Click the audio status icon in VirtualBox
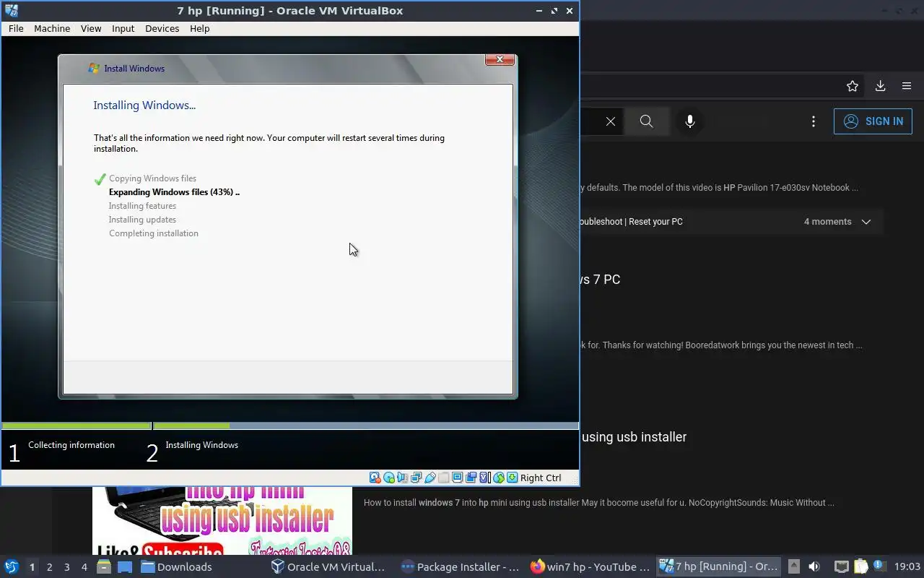This screenshot has width=924, height=578. coord(403,478)
